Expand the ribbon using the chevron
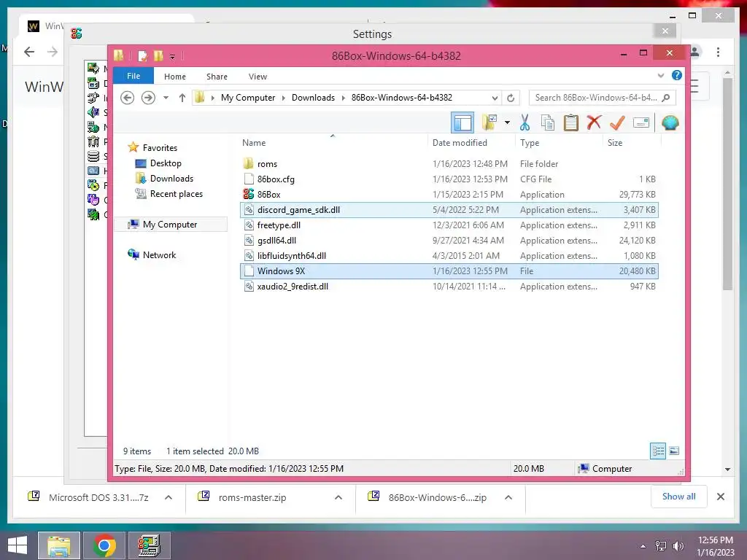The width and height of the screenshot is (747, 560). [x=661, y=75]
